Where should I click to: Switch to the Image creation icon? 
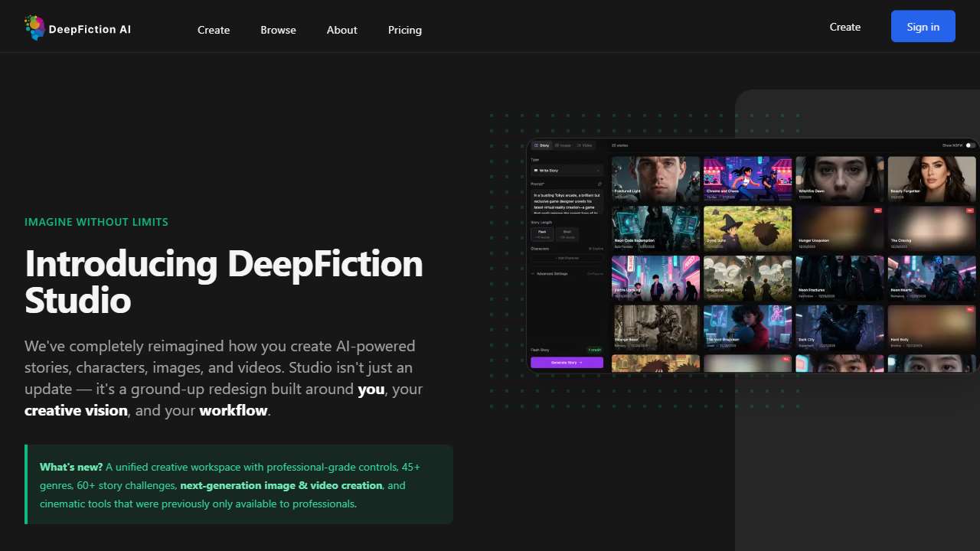pyautogui.click(x=559, y=145)
